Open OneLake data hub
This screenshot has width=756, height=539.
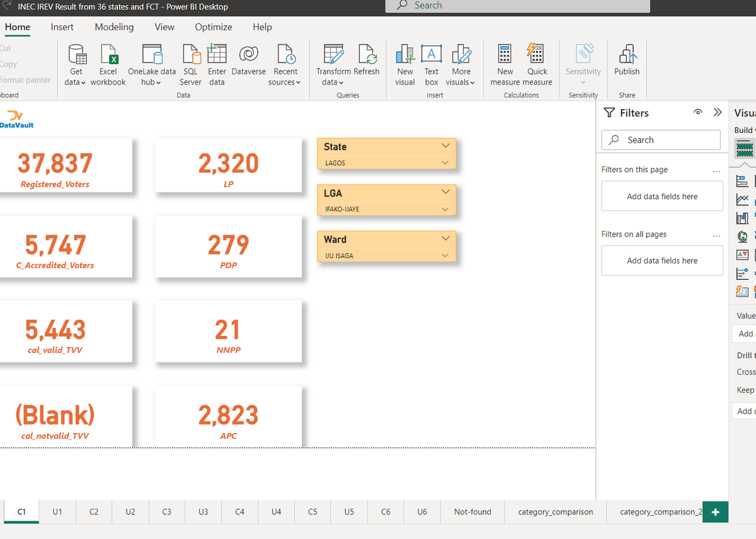click(x=152, y=66)
